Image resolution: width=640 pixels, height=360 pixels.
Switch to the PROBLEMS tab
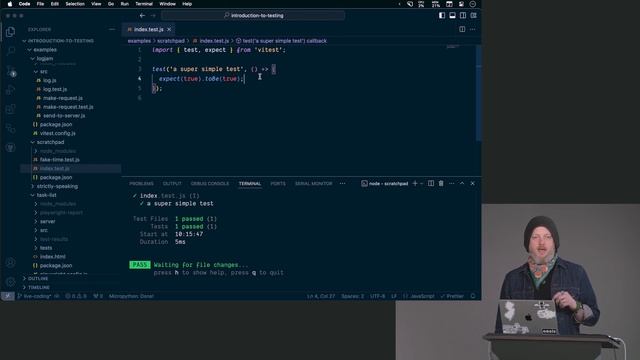(x=141, y=184)
